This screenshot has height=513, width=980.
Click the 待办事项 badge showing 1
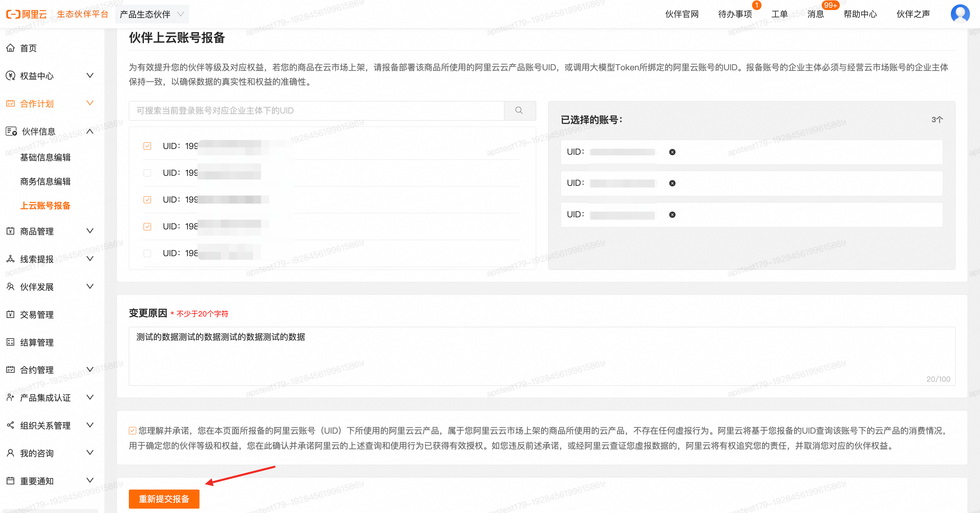[x=756, y=5]
